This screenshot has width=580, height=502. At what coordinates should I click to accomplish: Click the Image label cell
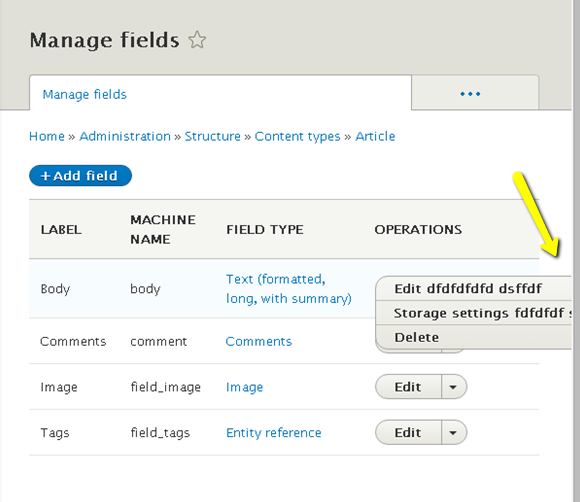[x=59, y=387]
